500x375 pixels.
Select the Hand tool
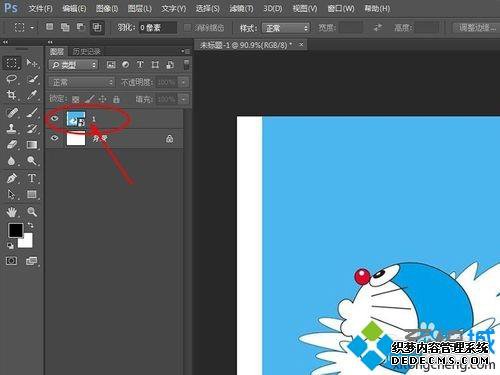pos(11,212)
